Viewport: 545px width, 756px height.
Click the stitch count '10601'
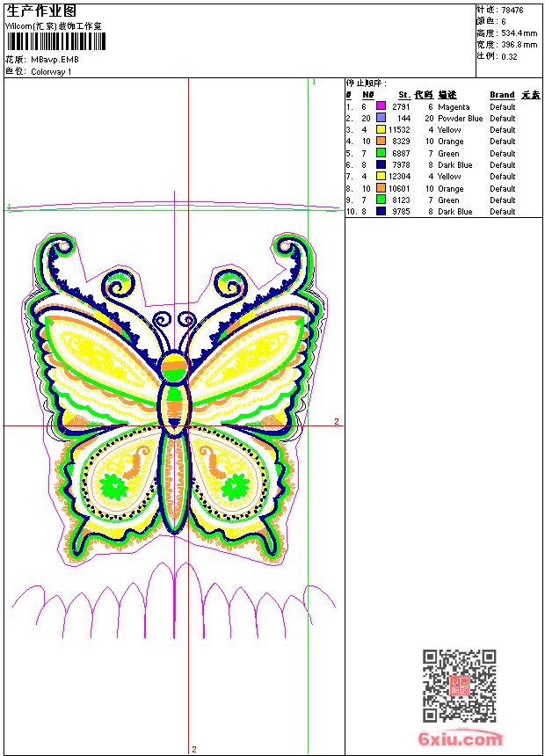[x=399, y=189]
